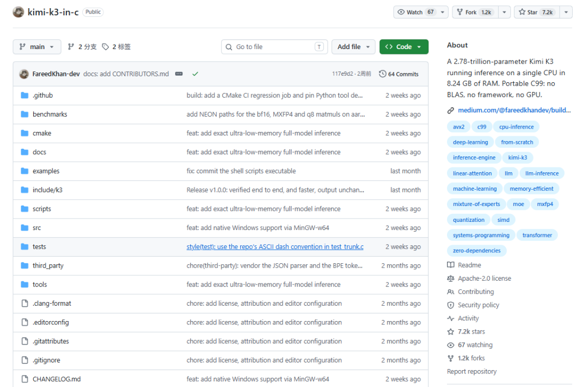Open the .gitattributes file name
This screenshot has width=588, height=387.
pyautogui.click(x=51, y=341)
